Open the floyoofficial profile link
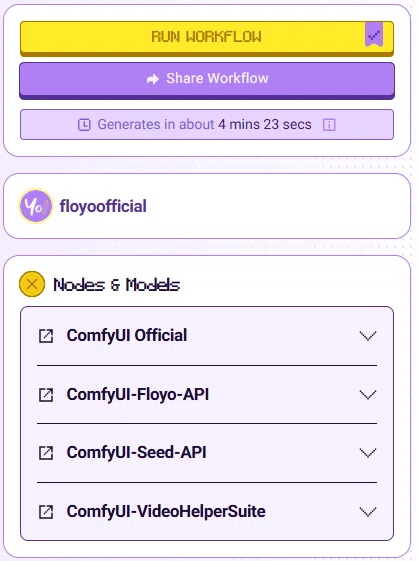Viewport: 418px width, 561px height. pos(103,206)
